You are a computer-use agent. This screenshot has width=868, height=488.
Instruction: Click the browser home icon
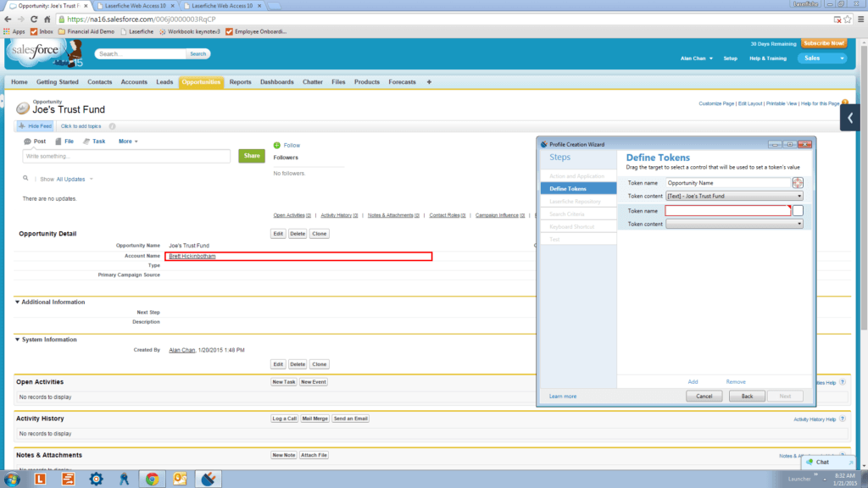click(47, 19)
